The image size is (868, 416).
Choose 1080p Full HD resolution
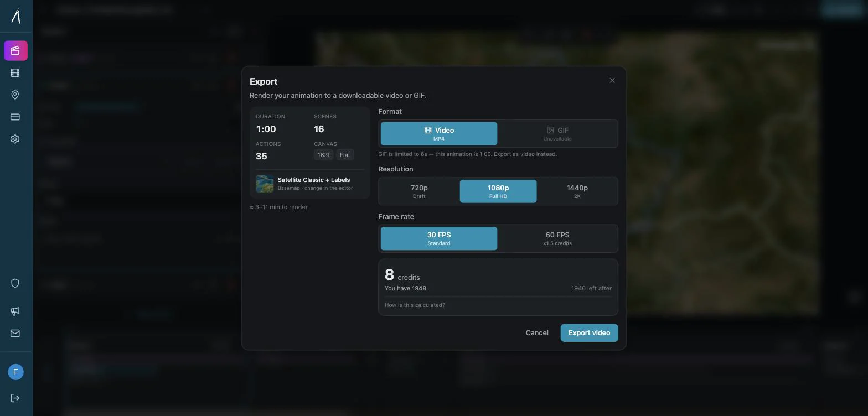(x=498, y=191)
